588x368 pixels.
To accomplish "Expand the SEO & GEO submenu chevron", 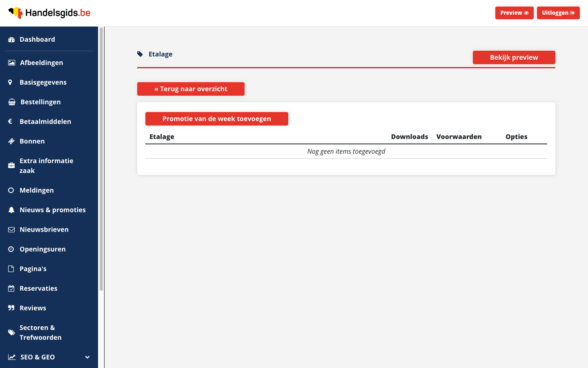I will (87, 357).
